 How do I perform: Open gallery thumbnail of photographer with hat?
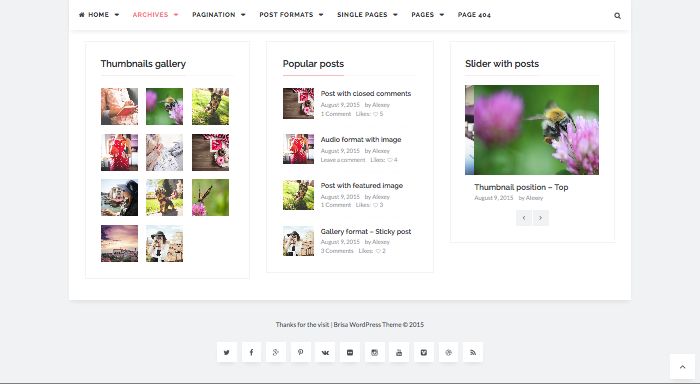coord(164,243)
